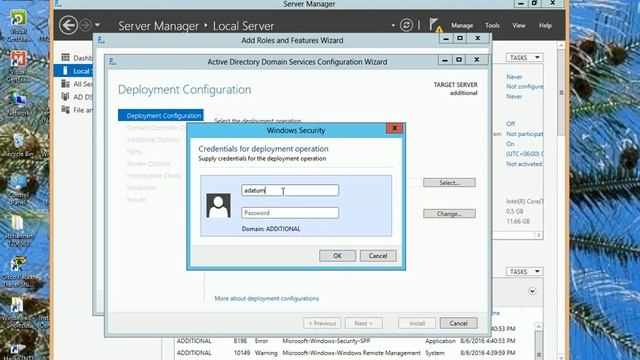Click the Select... button
The image size is (640, 360).
coord(449,182)
